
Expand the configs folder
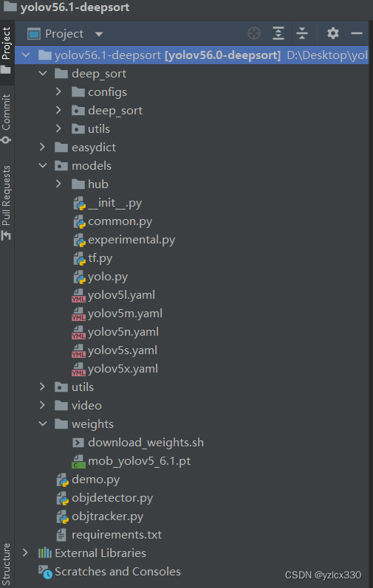pyautogui.click(x=58, y=91)
